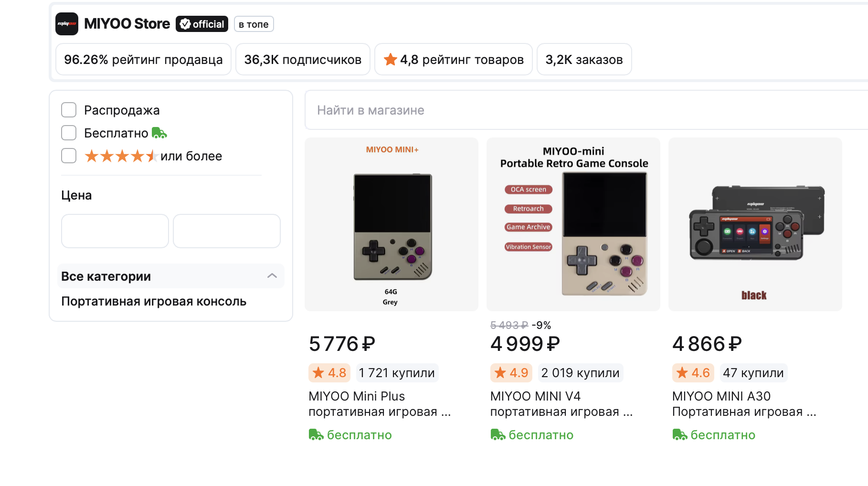
Task: Enable the Распродажа checkbox
Action: (x=69, y=110)
